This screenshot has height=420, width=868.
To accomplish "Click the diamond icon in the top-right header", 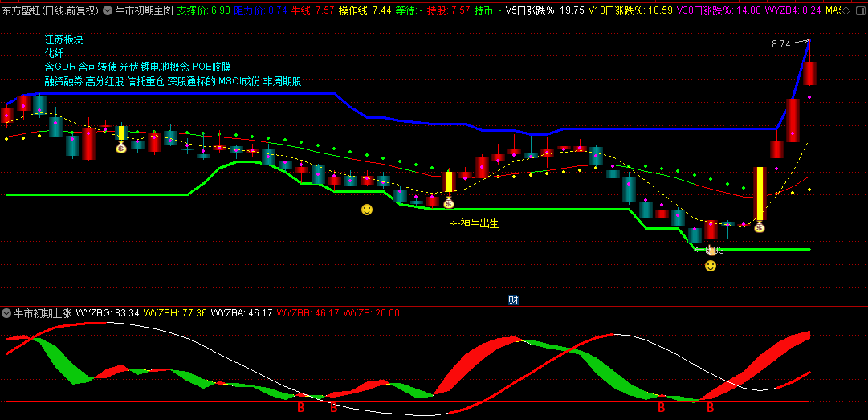I will tap(846, 10).
